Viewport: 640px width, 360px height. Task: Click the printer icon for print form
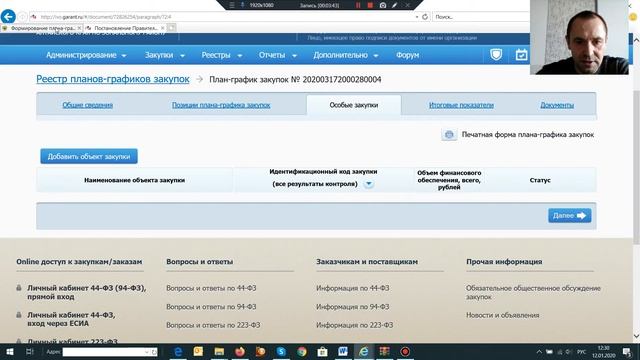pos(449,134)
